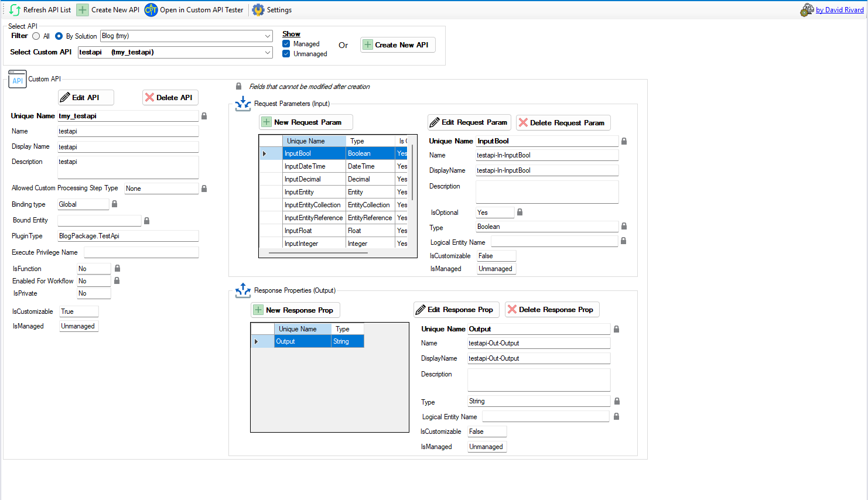Select the InputInteger row
The width and height of the screenshot is (868, 500).
pyautogui.click(x=333, y=244)
